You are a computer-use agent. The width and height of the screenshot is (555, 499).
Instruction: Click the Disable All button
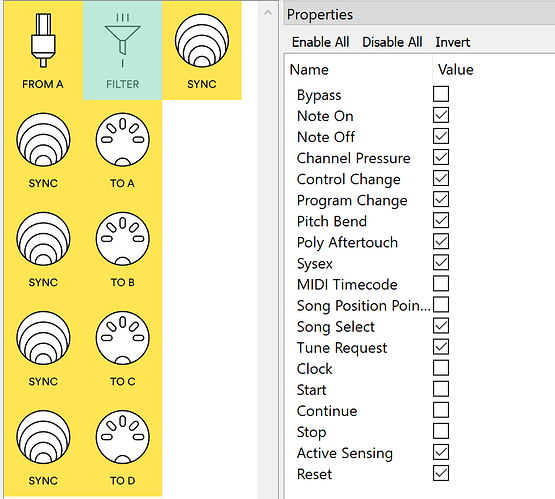392,42
